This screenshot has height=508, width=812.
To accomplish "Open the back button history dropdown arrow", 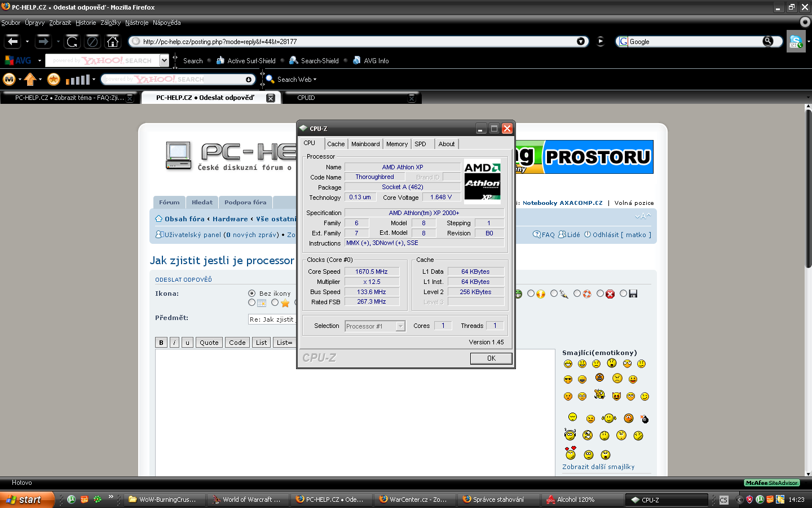I will [x=27, y=41].
